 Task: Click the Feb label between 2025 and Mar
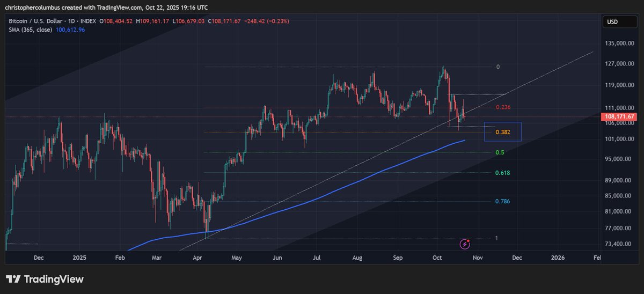pos(120,258)
